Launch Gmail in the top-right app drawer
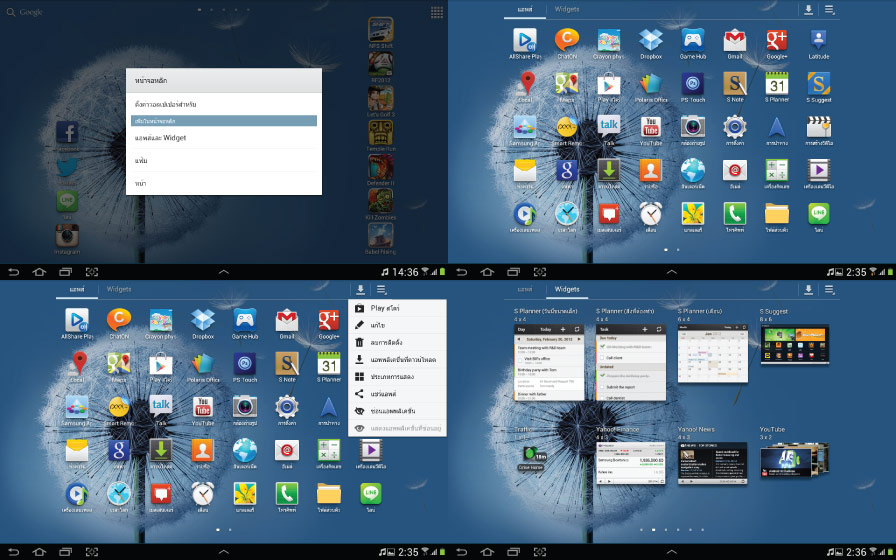Viewport: 896px width, 560px height. click(x=734, y=40)
